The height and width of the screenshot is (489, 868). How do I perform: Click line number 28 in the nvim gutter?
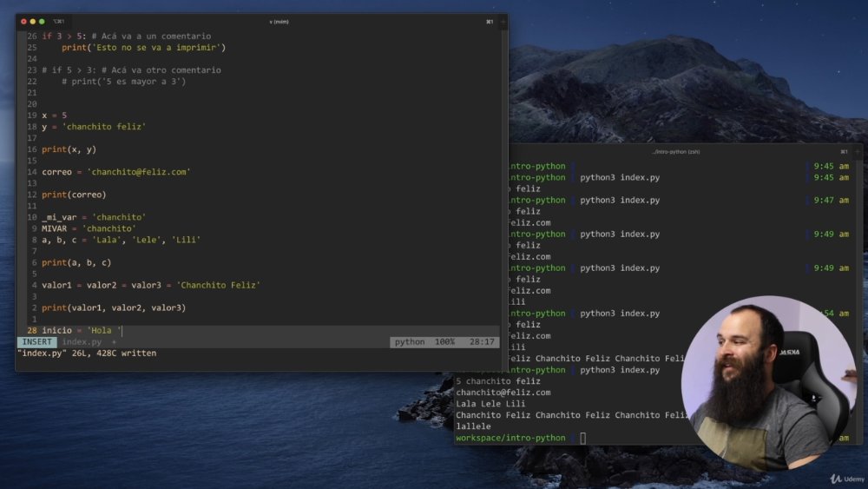pos(31,331)
